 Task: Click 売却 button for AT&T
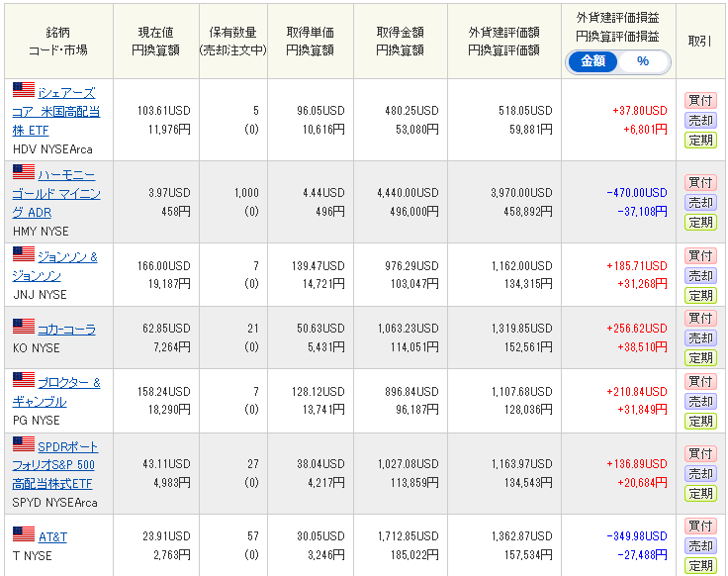[x=700, y=545]
